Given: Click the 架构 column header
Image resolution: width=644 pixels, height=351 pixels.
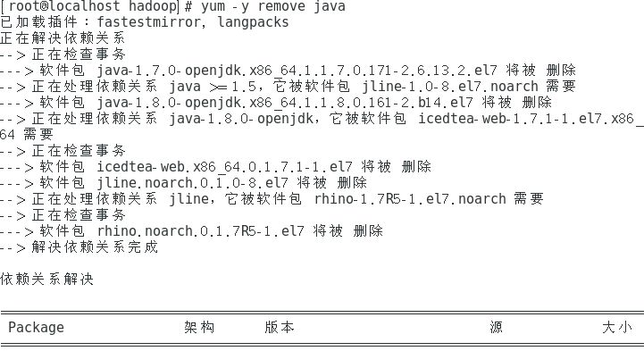Looking at the screenshot, I should coord(199,327).
